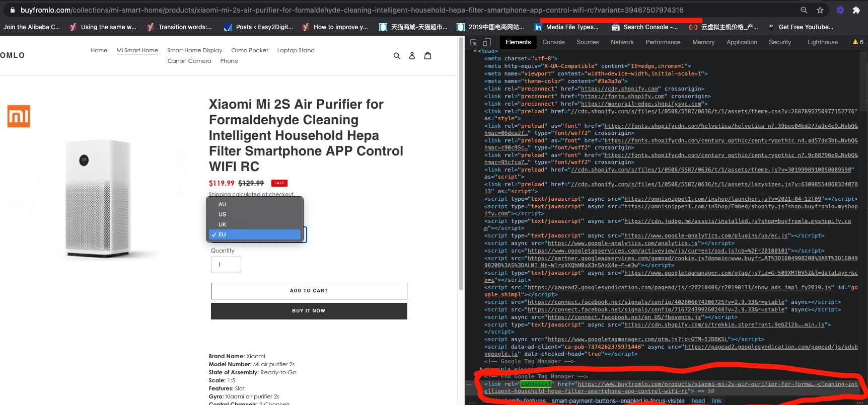
Task: Click the $119.99 sale price
Action: coord(222,183)
